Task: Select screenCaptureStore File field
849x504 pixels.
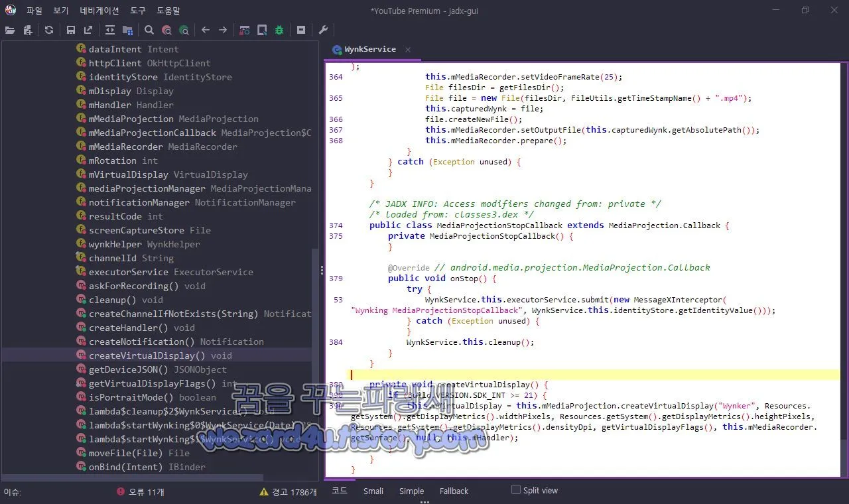Action: tap(143, 230)
